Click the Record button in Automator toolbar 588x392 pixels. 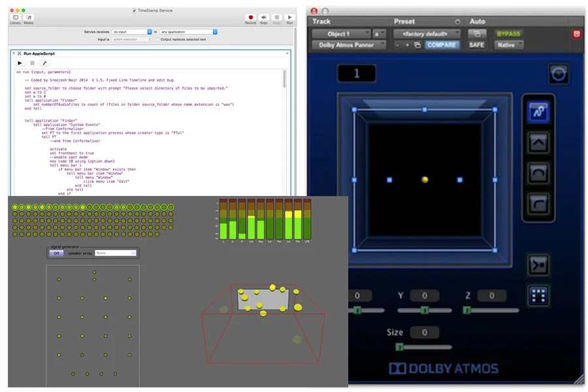pyautogui.click(x=250, y=19)
